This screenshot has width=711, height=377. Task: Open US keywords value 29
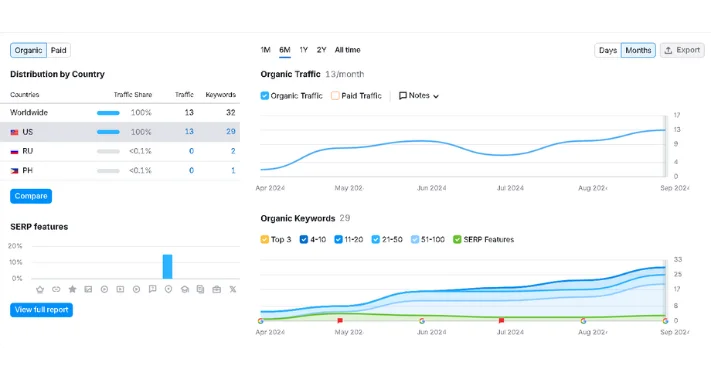pyautogui.click(x=231, y=132)
